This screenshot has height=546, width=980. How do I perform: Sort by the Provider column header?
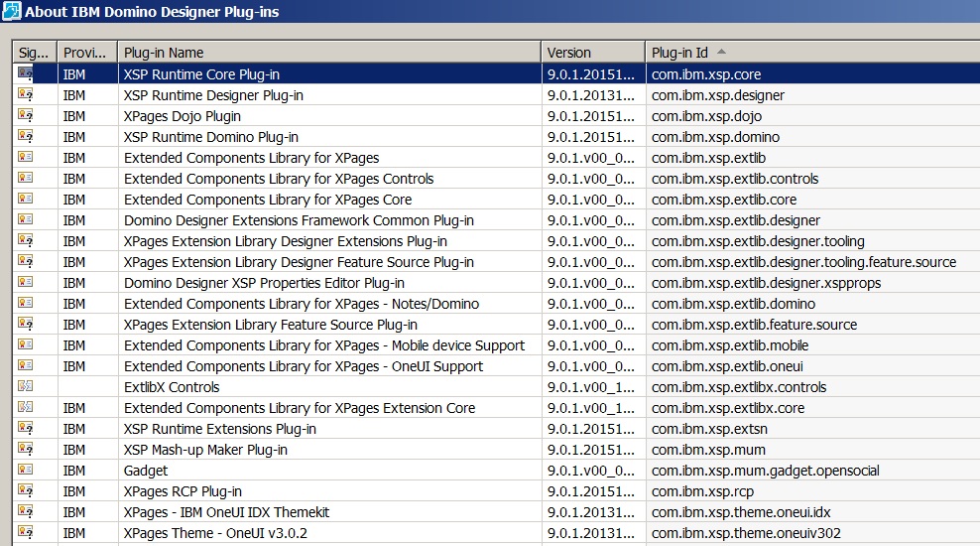(87, 53)
